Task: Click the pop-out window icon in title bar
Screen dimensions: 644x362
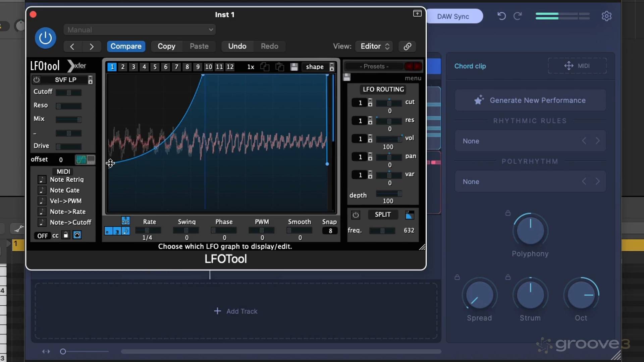Action: click(417, 13)
